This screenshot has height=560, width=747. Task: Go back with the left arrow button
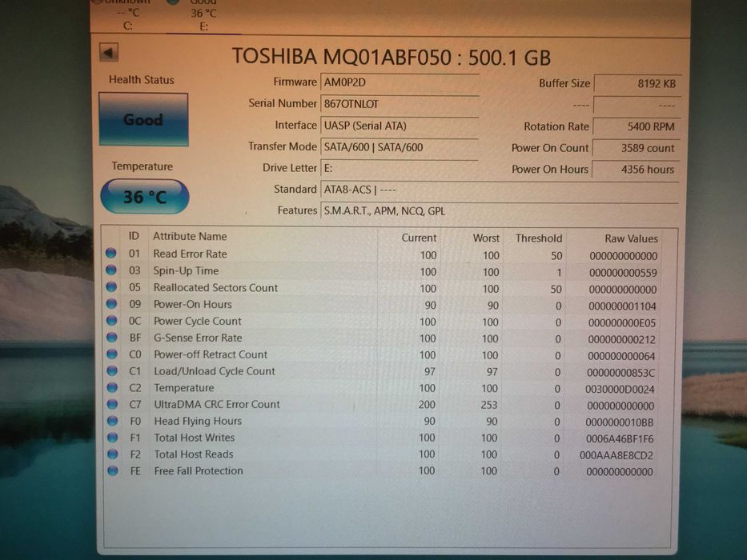click(109, 52)
